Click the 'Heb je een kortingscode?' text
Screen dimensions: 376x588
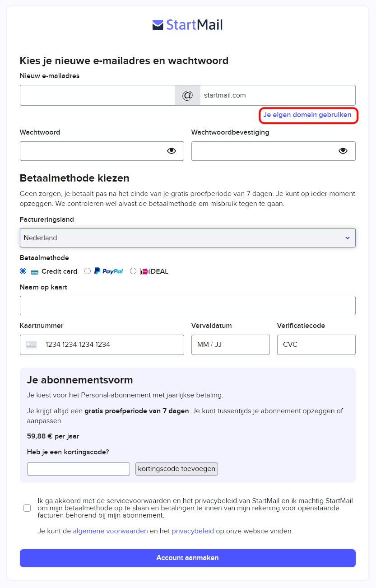tap(68, 452)
